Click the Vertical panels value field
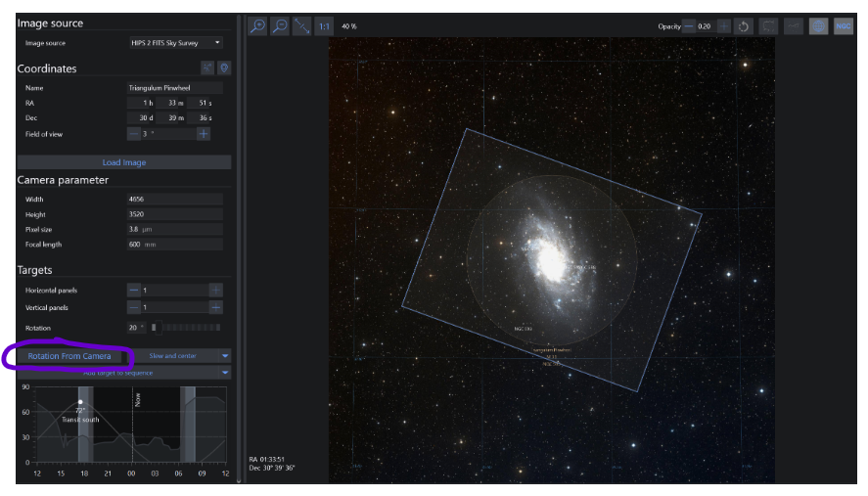This screenshot has width=868, height=496. coord(175,307)
